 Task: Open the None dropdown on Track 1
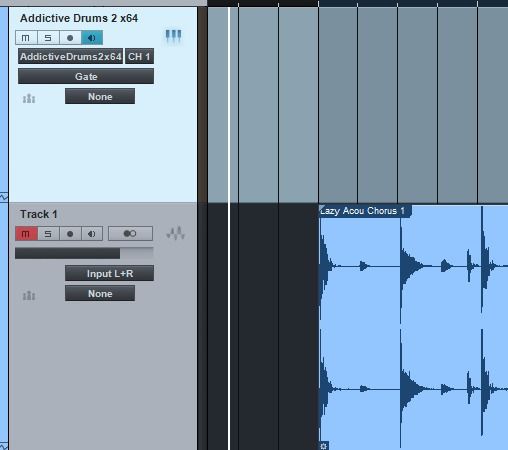click(x=100, y=293)
